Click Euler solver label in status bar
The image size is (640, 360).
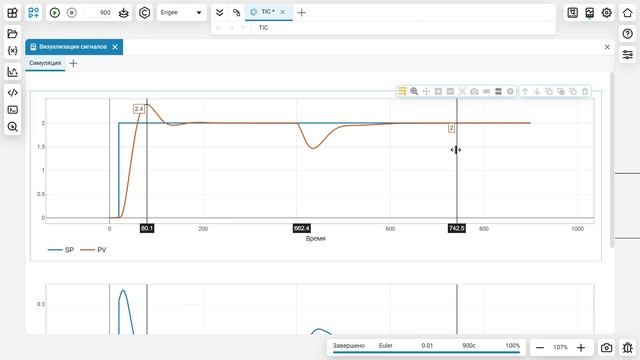click(x=385, y=346)
